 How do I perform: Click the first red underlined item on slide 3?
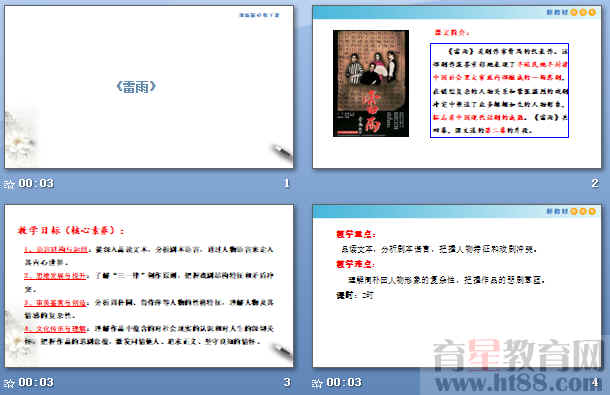pyautogui.click(x=56, y=249)
